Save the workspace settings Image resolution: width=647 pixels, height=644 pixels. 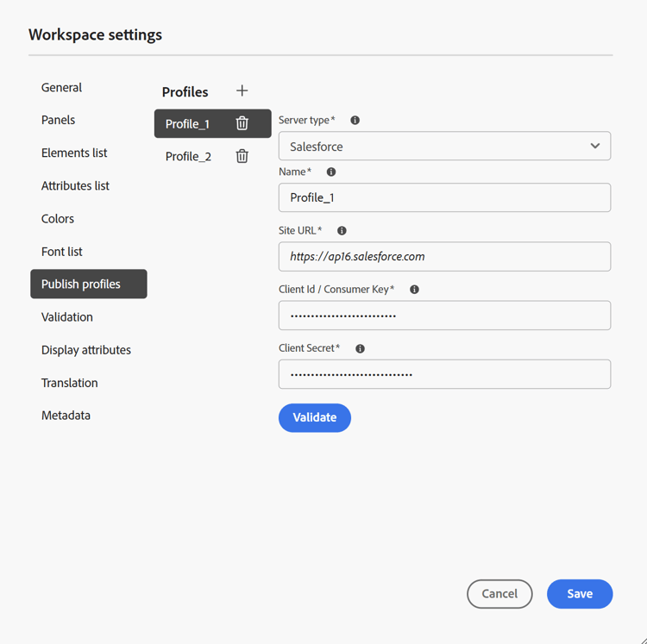tap(580, 594)
